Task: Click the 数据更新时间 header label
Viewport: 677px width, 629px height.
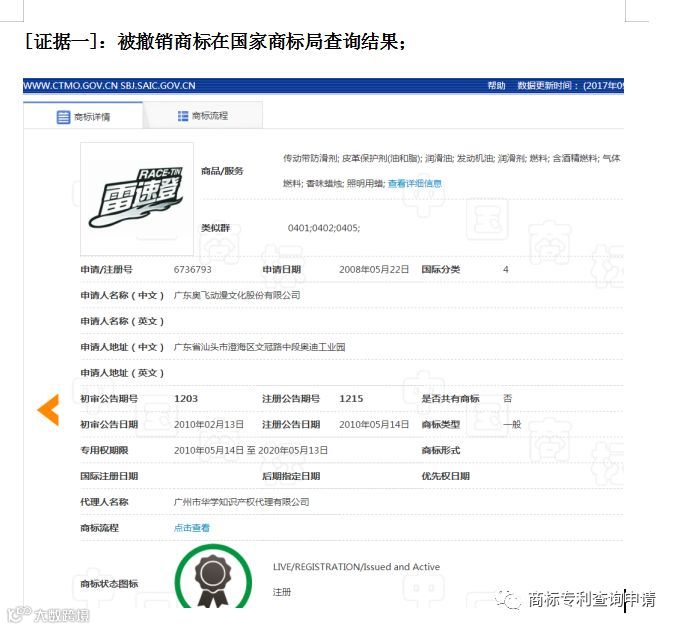Action: (547, 85)
